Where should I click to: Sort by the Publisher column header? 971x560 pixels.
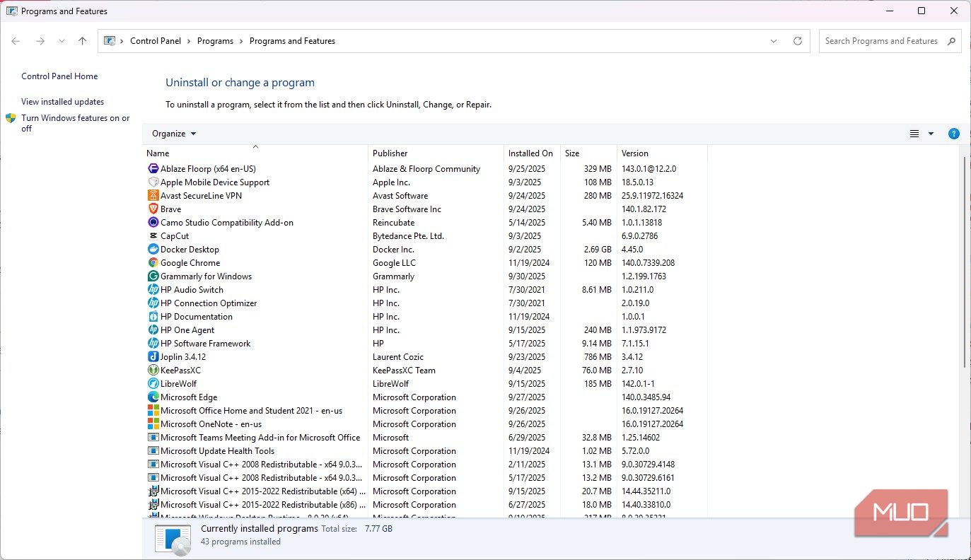[436, 153]
